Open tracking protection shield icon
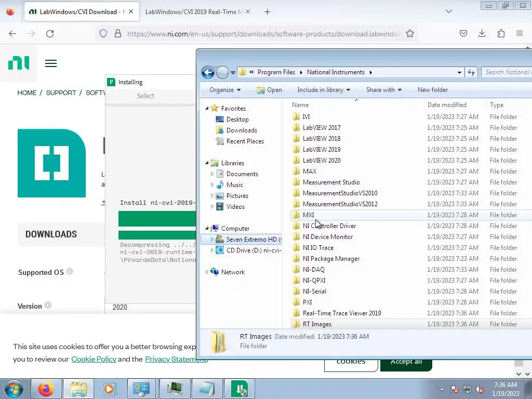 [103, 34]
